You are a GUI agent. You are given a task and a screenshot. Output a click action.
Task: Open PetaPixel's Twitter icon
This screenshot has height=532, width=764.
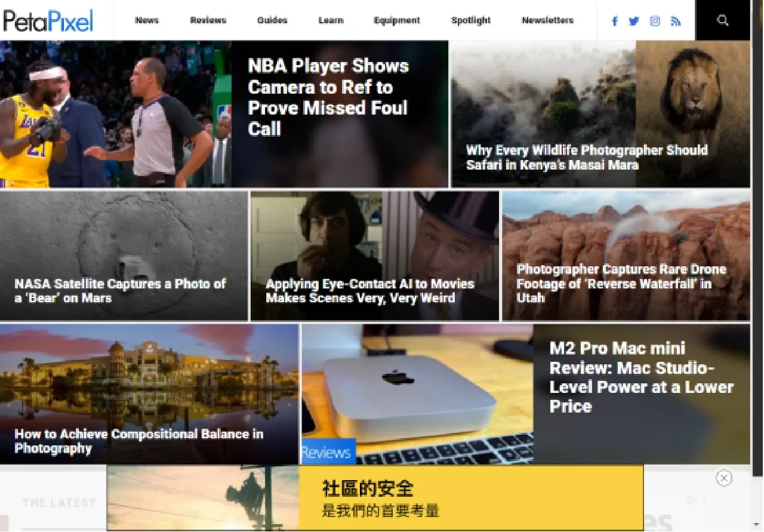[x=634, y=21]
